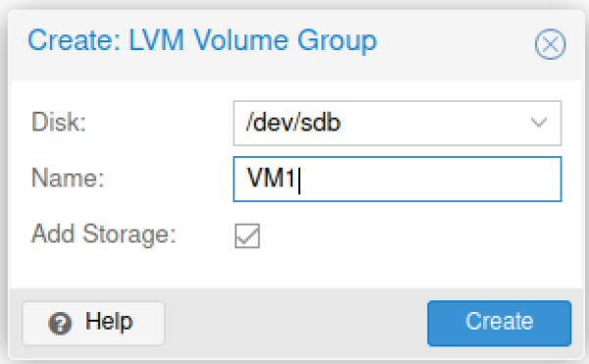Click blank dialog body right of Add Storage checkbox
This screenshot has height=364, width=589.
[x=413, y=235]
